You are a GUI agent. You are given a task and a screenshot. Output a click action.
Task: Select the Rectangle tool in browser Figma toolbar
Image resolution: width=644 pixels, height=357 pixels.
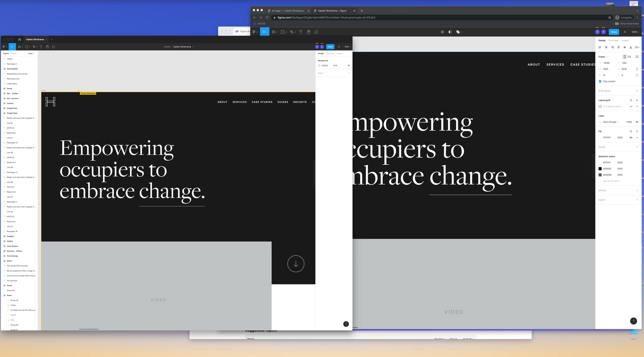[283, 32]
